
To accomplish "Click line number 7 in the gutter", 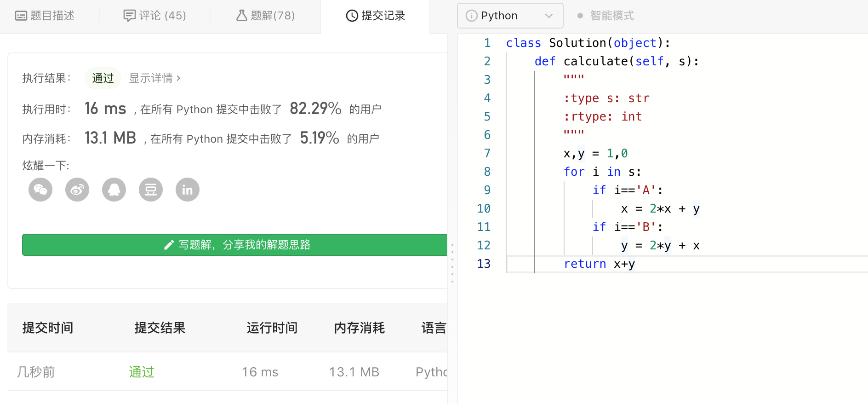I will (x=487, y=153).
